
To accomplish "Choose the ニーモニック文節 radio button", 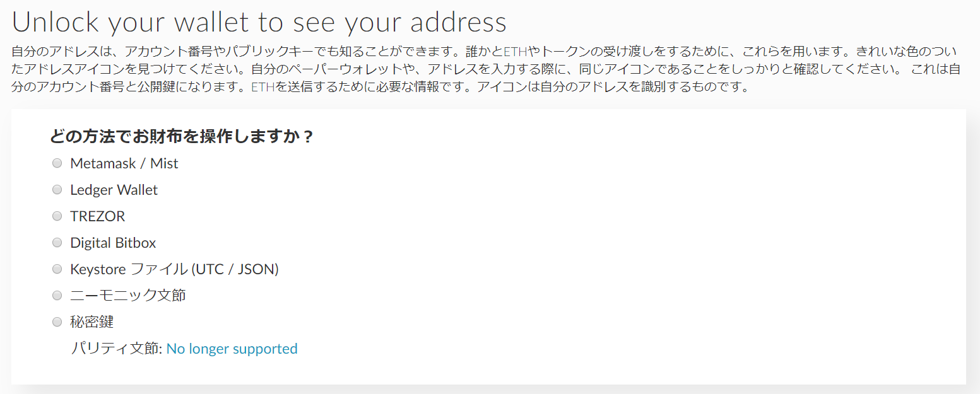I will (x=57, y=296).
